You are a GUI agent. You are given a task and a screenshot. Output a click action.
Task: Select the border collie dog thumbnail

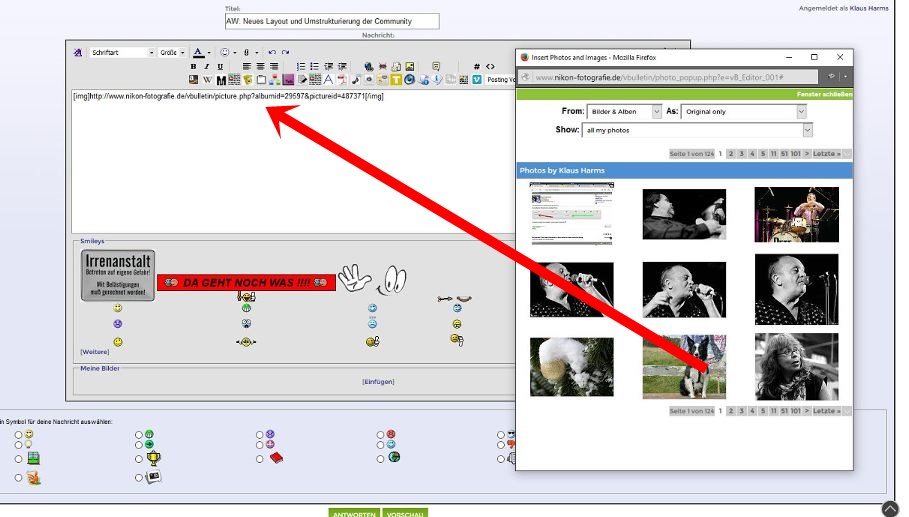coord(684,366)
